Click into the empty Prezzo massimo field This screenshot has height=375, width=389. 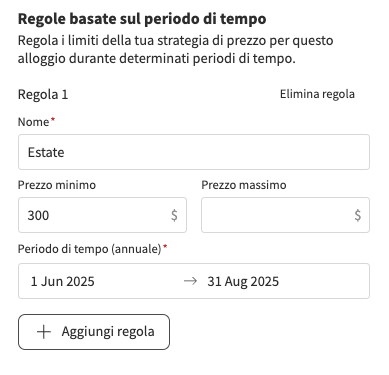[285, 215]
